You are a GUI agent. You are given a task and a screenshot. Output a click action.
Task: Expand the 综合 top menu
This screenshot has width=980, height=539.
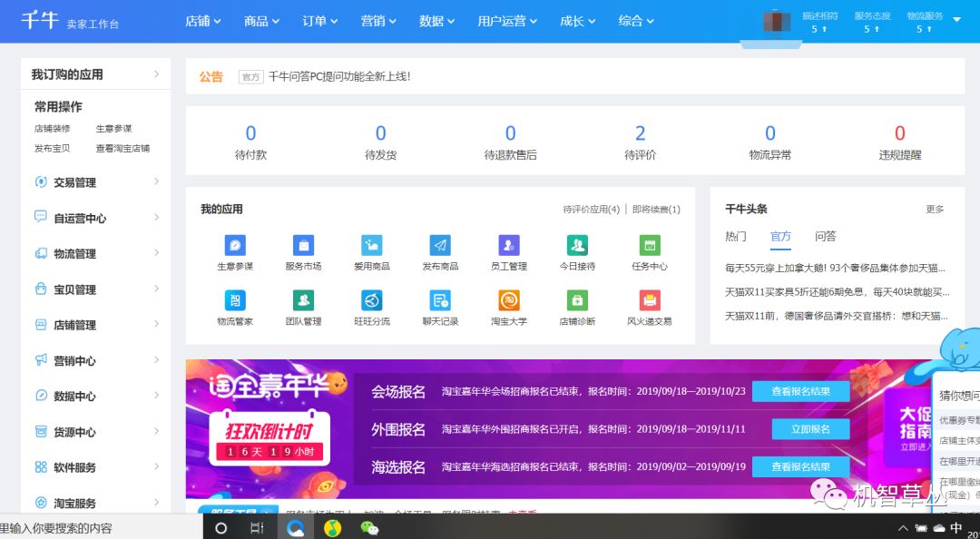[x=636, y=21]
